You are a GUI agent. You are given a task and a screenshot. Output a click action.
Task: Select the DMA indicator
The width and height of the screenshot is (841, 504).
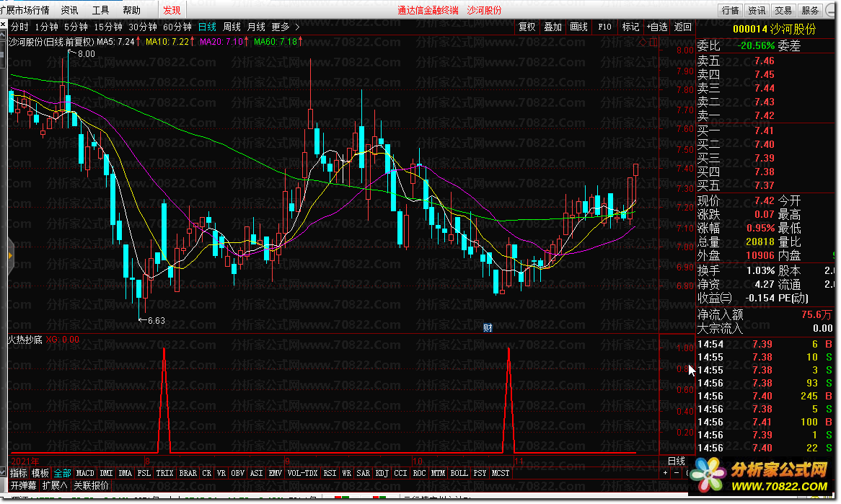tap(125, 473)
